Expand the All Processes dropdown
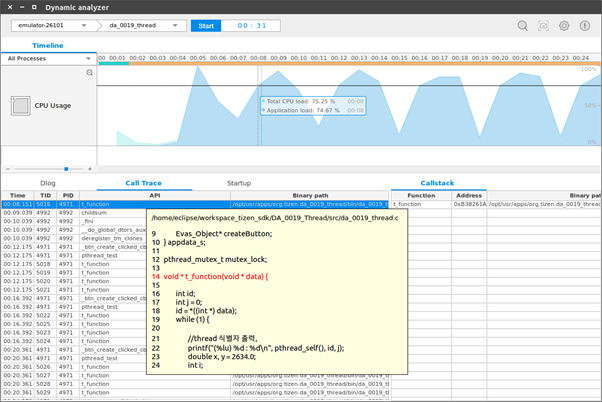This screenshot has width=602, height=402. [48, 59]
